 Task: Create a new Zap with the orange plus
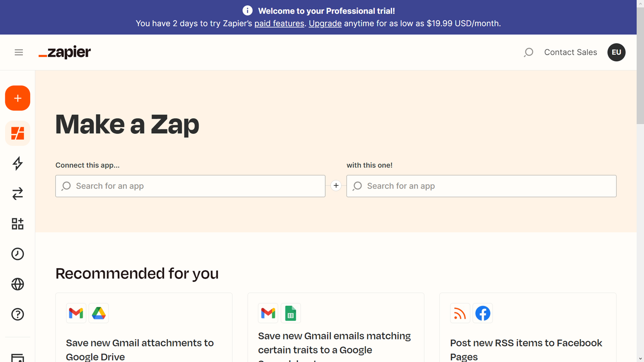pos(17,98)
